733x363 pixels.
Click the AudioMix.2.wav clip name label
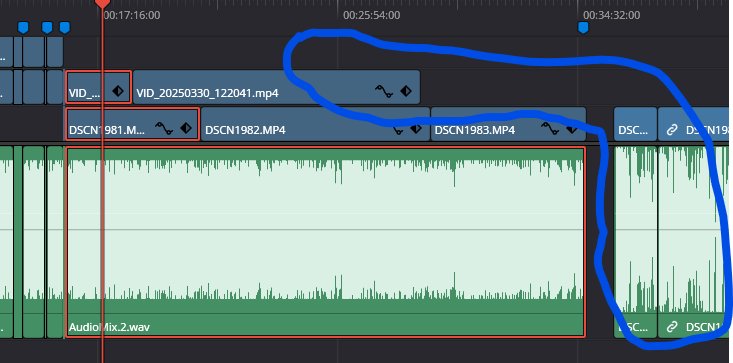[109, 327]
